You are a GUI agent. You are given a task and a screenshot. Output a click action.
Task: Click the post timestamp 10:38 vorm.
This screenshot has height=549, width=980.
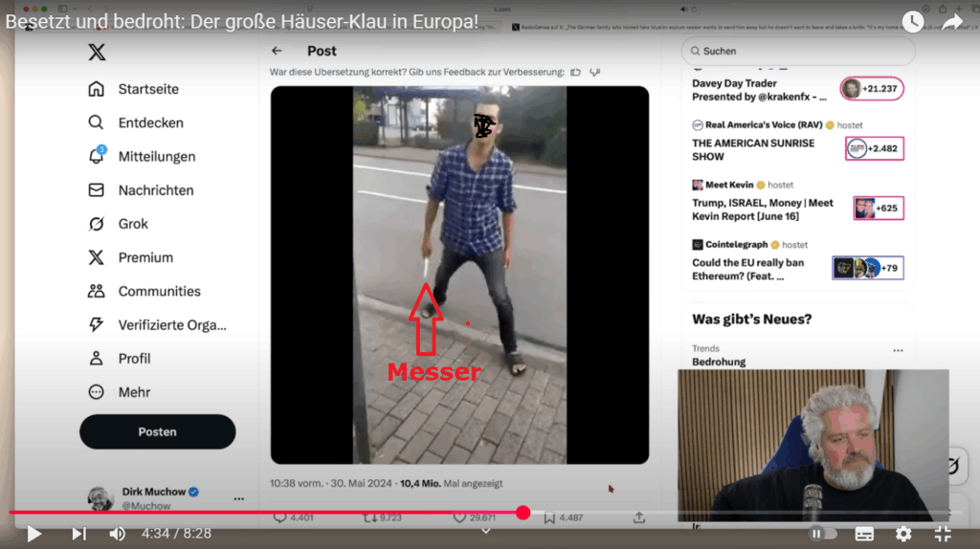click(297, 483)
